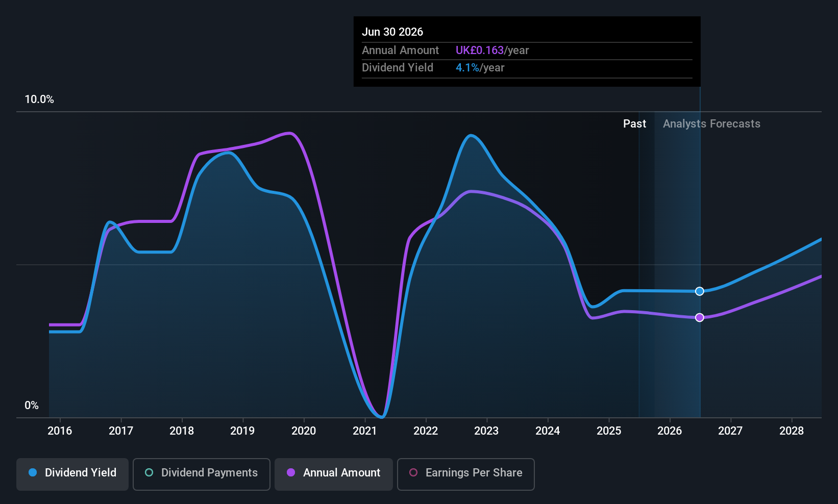Click the 2021 x-axis label

pyautogui.click(x=365, y=431)
